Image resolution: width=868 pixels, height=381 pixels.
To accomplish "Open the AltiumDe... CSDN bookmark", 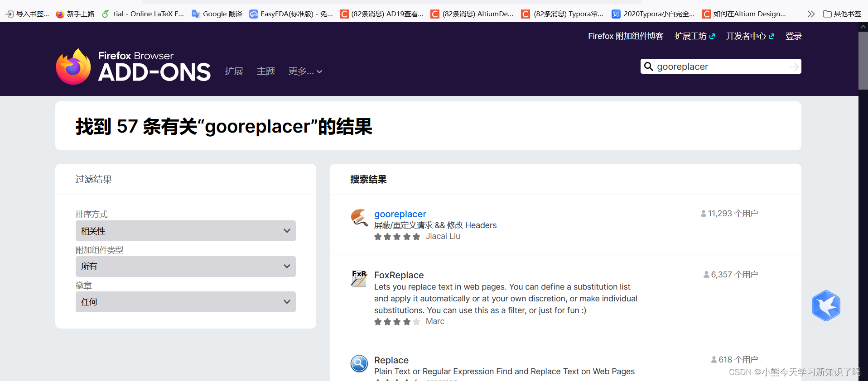I will [472, 14].
